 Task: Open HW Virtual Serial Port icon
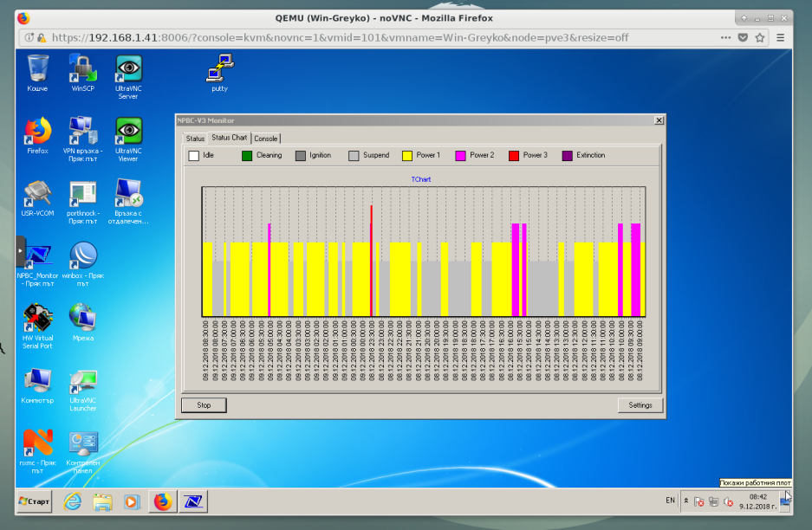[x=37, y=319]
